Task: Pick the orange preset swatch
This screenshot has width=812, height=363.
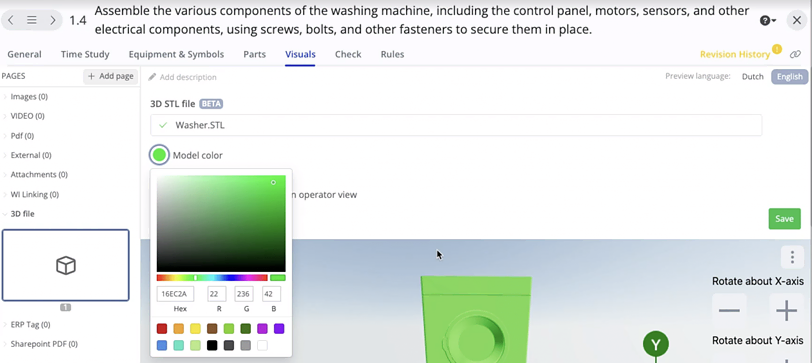Action: click(179, 329)
